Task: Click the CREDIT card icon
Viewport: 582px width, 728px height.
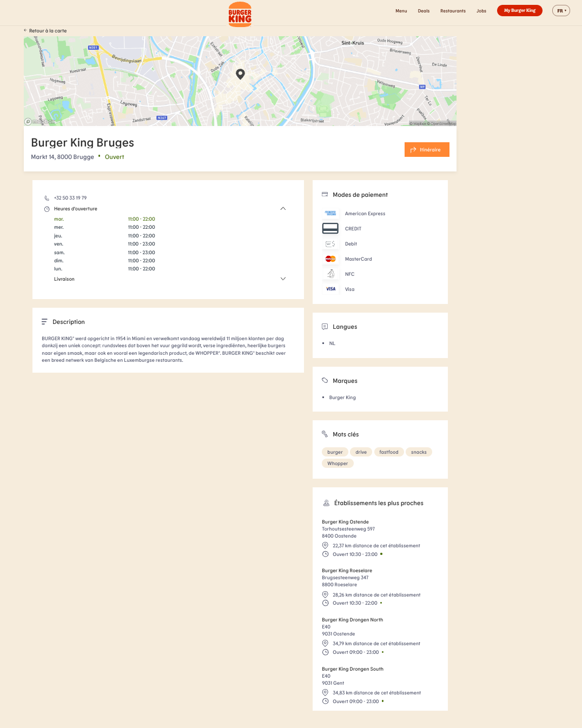Action: (x=330, y=228)
